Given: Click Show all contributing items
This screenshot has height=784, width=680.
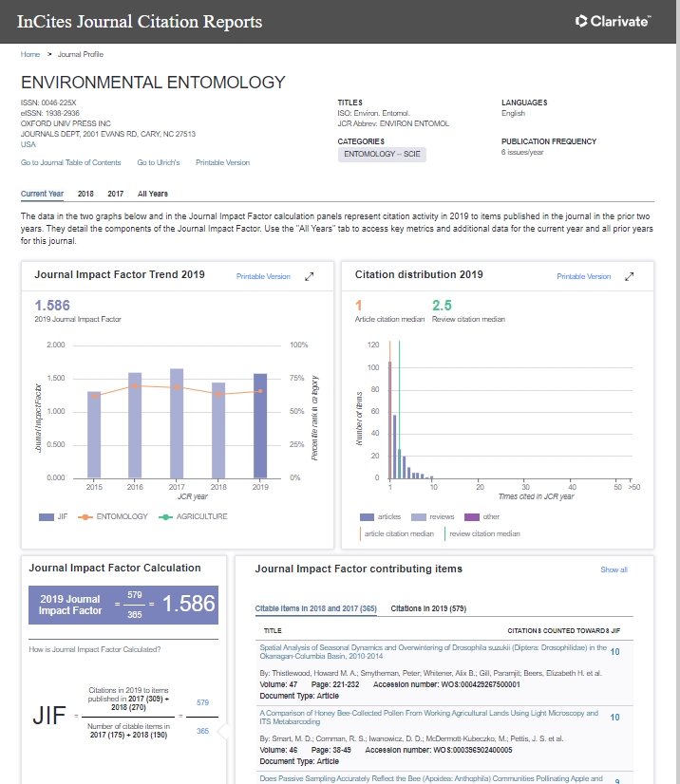Looking at the screenshot, I should coord(614,569).
